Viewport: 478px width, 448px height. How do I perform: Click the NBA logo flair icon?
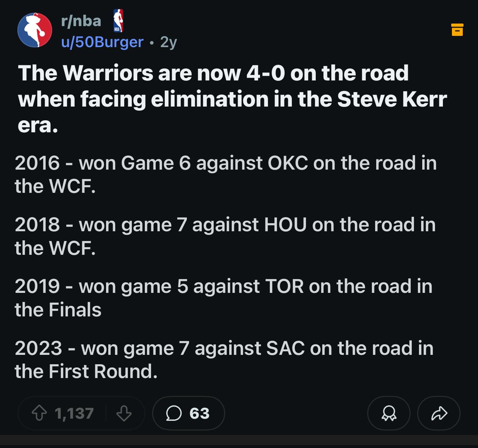coord(118,21)
